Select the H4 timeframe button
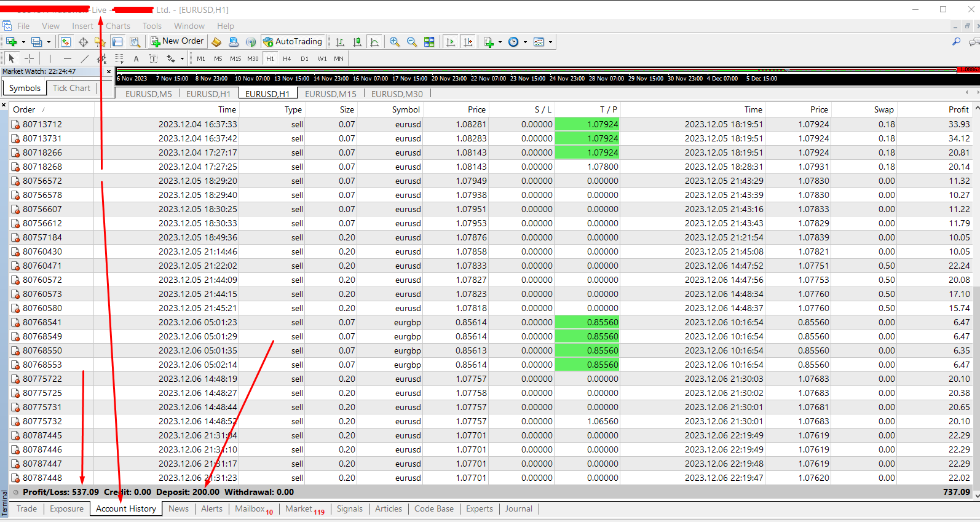The image size is (980, 522). (287, 59)
